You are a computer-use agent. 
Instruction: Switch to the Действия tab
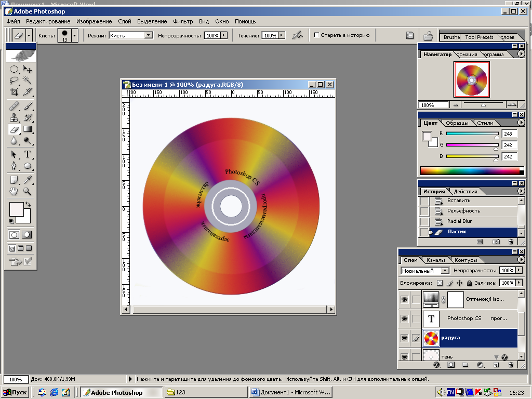coord(465,191)
